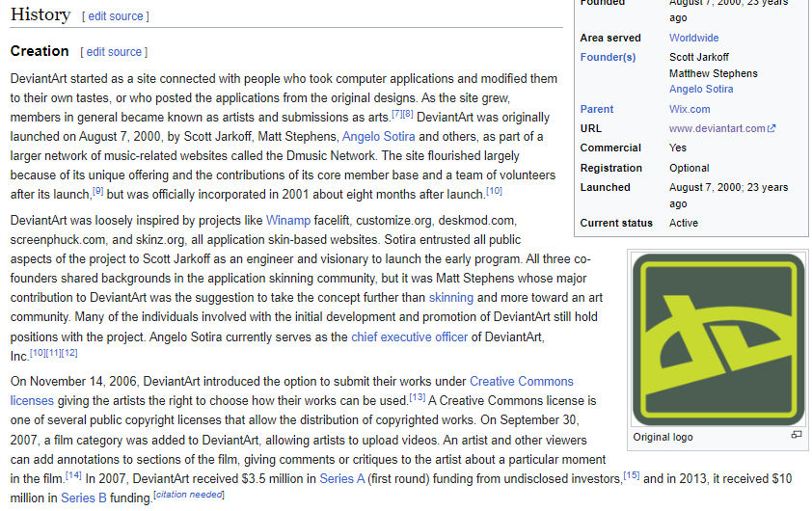
Task: Follow the Worldwide link
Action: (693, 38)
